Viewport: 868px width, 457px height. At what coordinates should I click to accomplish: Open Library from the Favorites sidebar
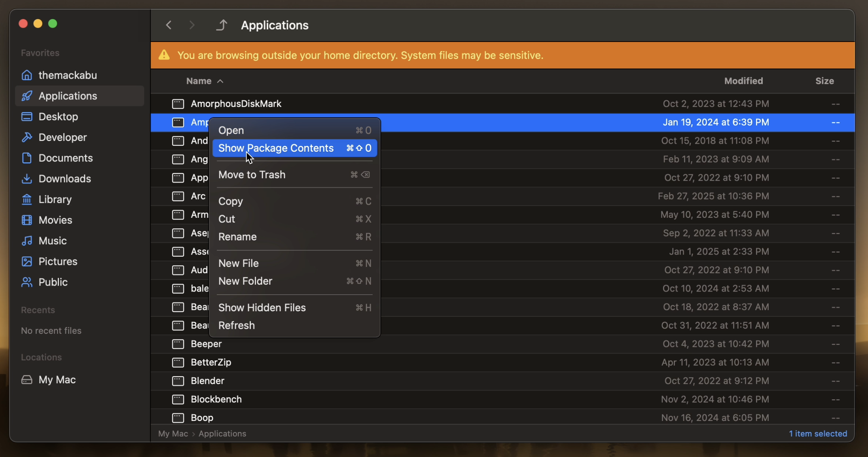click(x=55, y=199)
